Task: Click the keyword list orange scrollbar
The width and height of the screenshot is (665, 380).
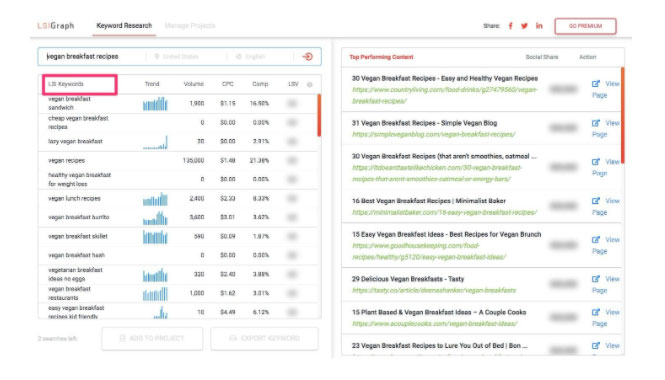Action: 319,115
